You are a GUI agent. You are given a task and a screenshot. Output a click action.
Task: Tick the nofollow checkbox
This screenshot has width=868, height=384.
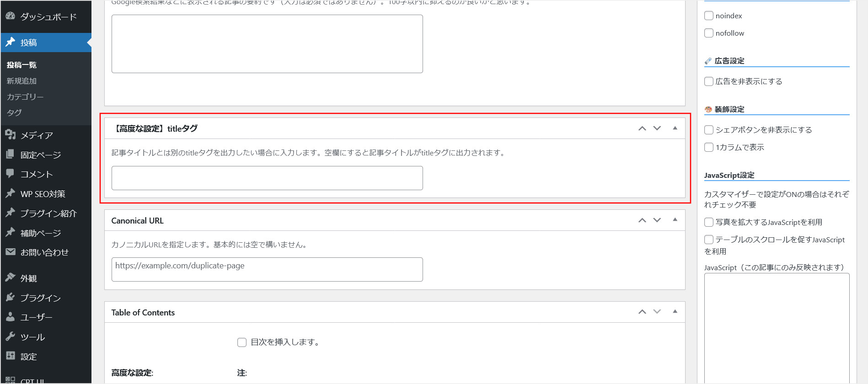[x=709, y=33]
